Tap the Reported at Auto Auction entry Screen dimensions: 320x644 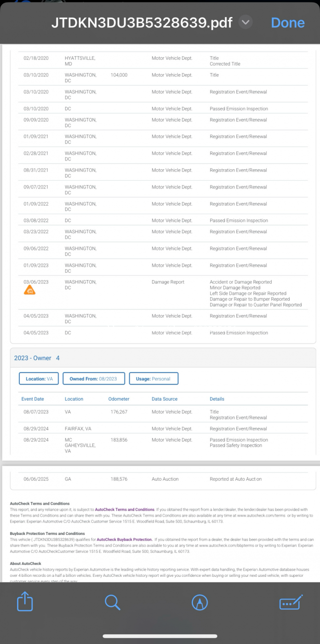[x=235, y=479]
